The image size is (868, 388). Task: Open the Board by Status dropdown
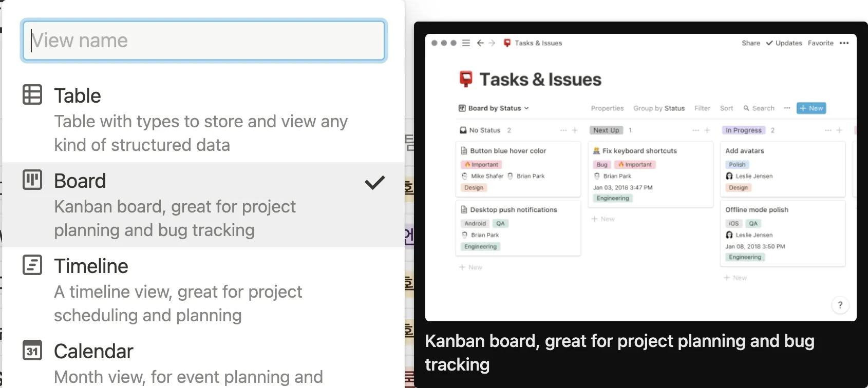coord(494,108)
